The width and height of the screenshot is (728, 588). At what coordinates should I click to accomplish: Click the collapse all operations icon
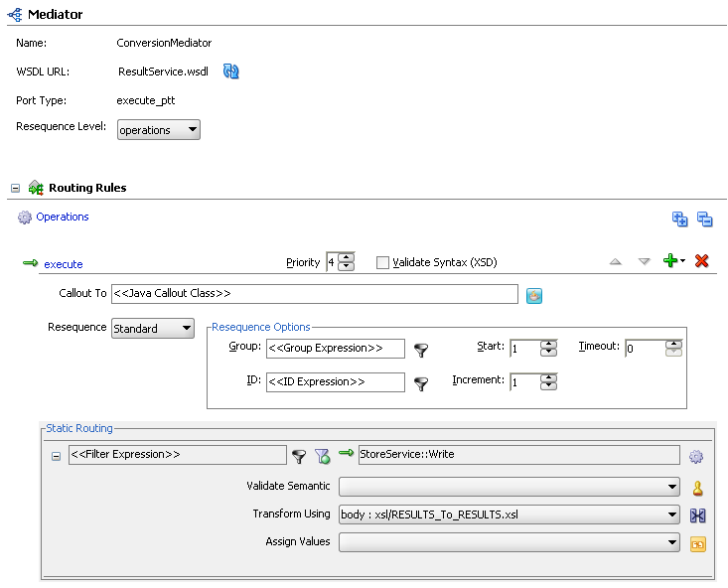[704, 220]
